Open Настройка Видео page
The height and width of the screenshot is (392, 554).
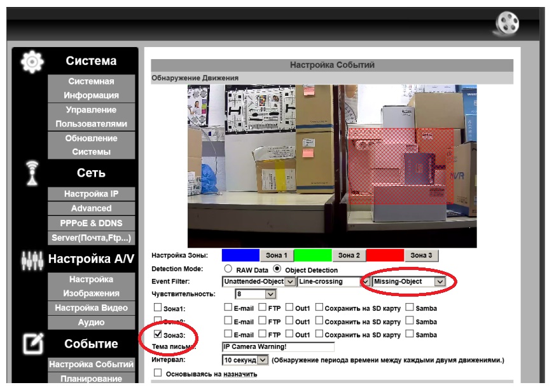[91, 308]
